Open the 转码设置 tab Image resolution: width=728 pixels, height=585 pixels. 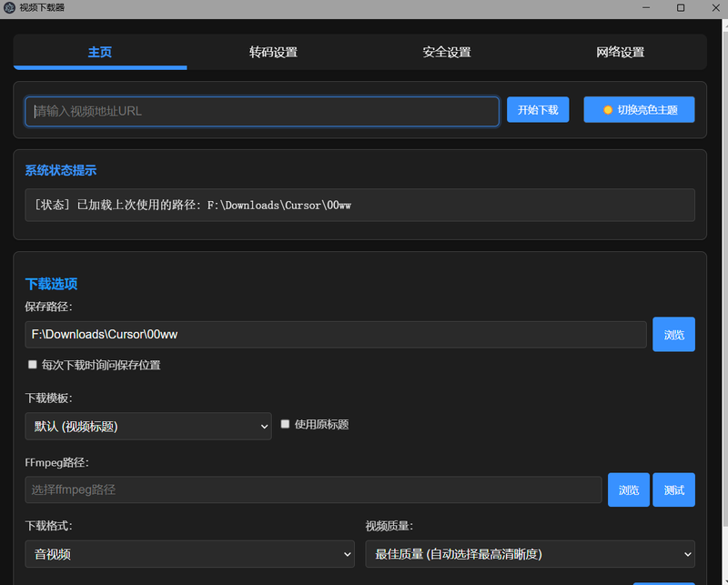[x=274, y=52]
